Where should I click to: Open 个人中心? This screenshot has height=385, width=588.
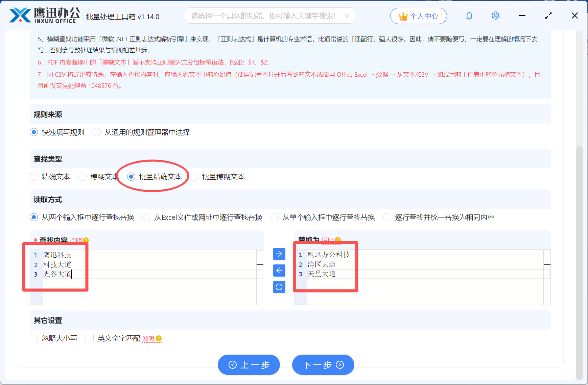tap(418, 16)
